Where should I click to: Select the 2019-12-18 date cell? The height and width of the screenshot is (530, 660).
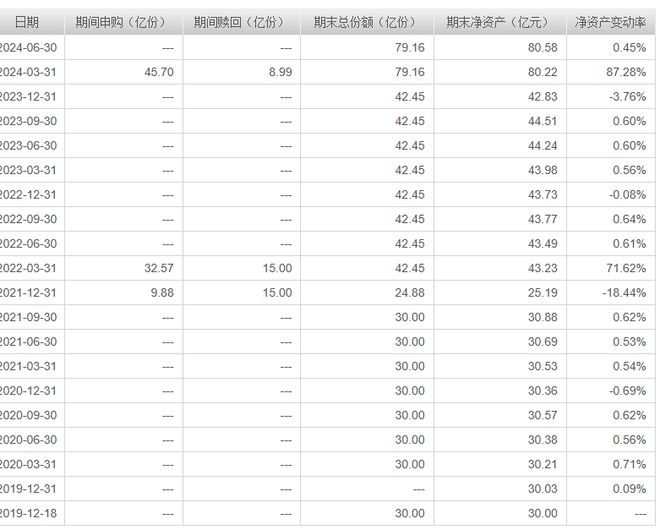pyautogui.click(x=28, y=513)
